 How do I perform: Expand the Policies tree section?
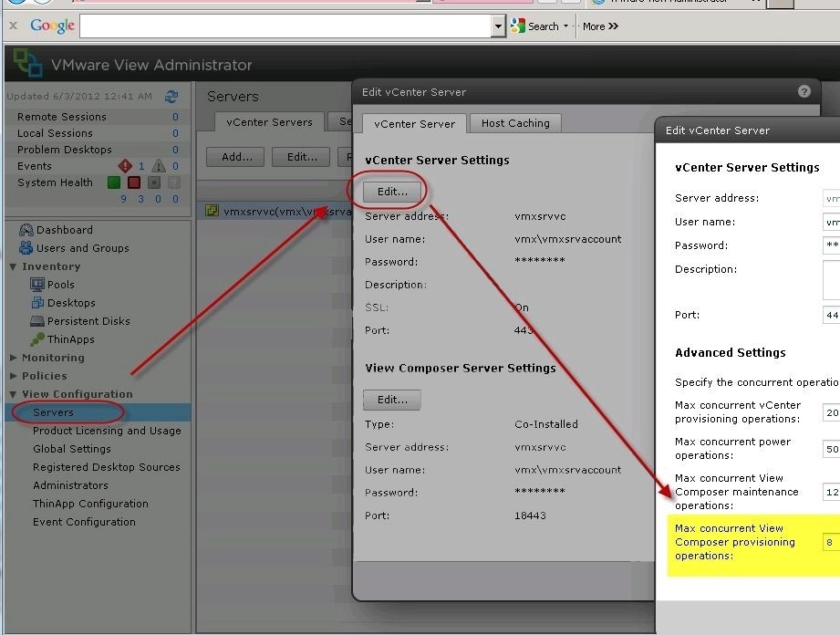[x=13, y=376]
